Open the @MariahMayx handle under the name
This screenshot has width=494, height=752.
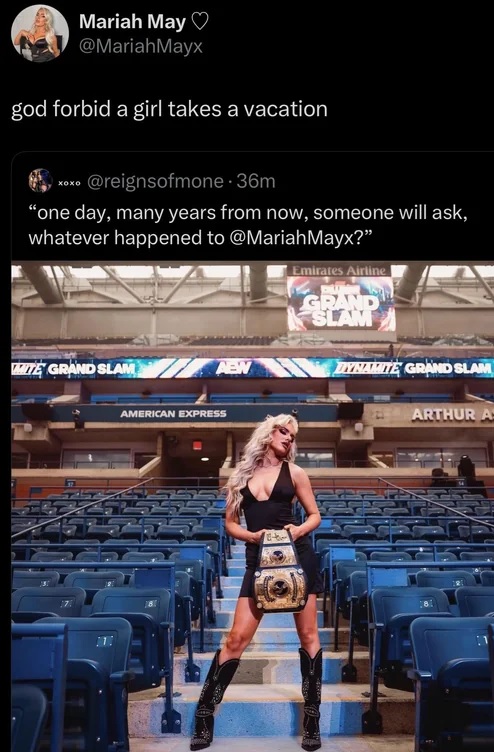click(141, 47)
